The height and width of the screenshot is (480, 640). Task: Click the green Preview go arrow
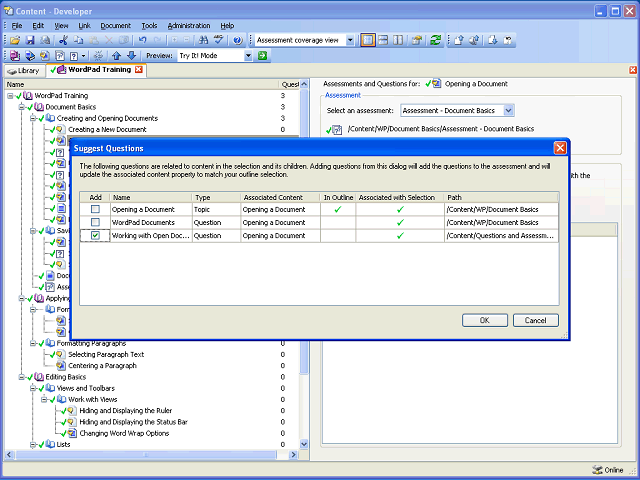click(x=262, y=56)
